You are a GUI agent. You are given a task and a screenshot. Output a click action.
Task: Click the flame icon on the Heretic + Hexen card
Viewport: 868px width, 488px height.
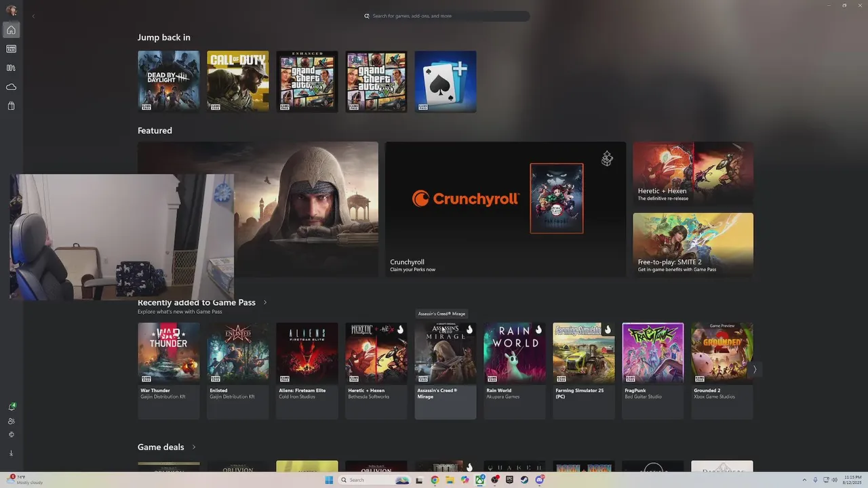pyautogui.click(x=400, y=329)
